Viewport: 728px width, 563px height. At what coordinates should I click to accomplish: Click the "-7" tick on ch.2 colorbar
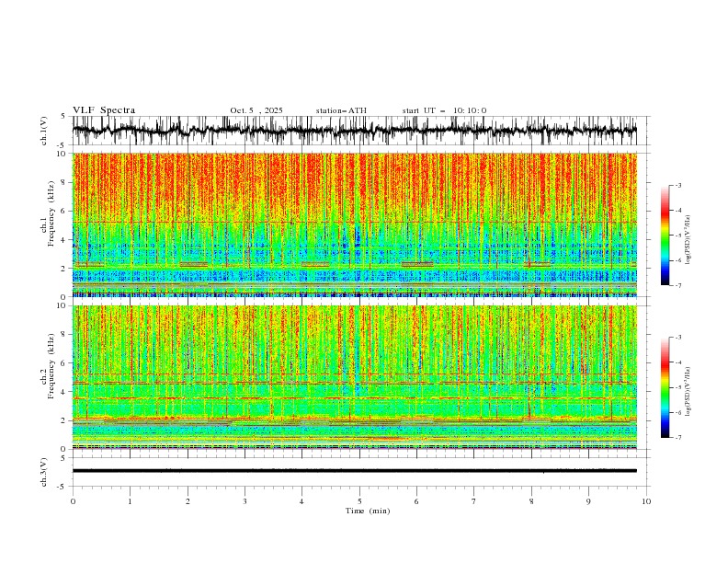pyautogui.click(x=677, y=438)
